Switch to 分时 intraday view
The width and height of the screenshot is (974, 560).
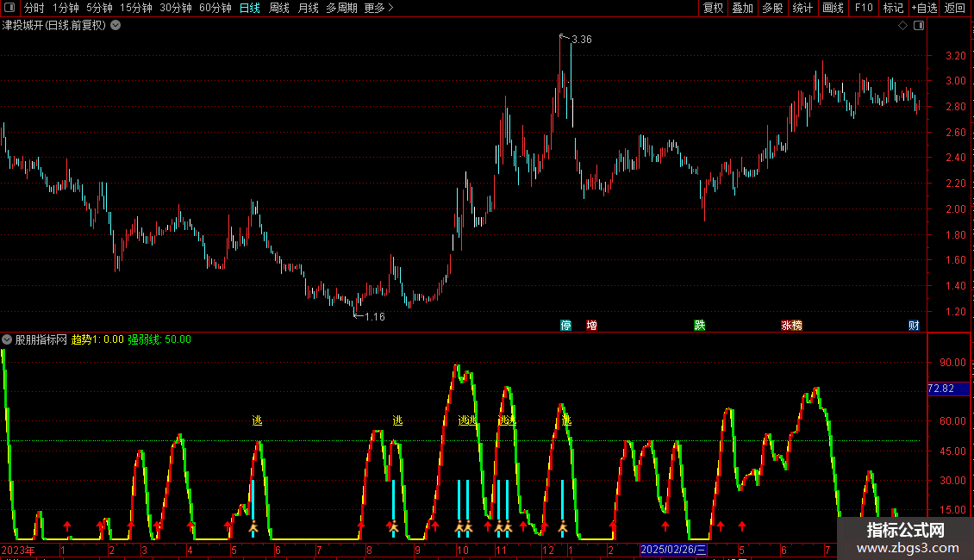[x=34, y=8]
